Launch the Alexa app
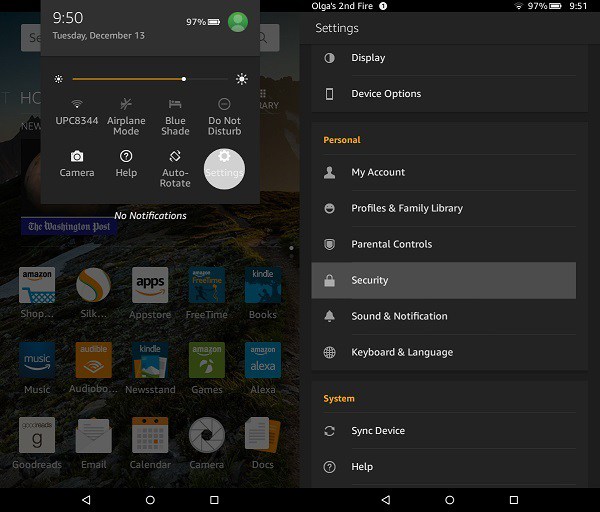Screen dimensions: 600x512 pos(263,368)
